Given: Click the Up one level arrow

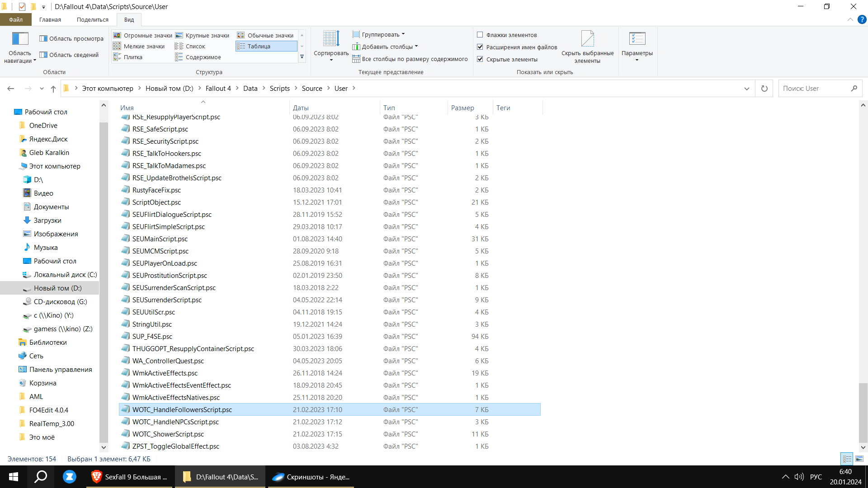Looking at the screenshot, I should [x=53, y=89].
